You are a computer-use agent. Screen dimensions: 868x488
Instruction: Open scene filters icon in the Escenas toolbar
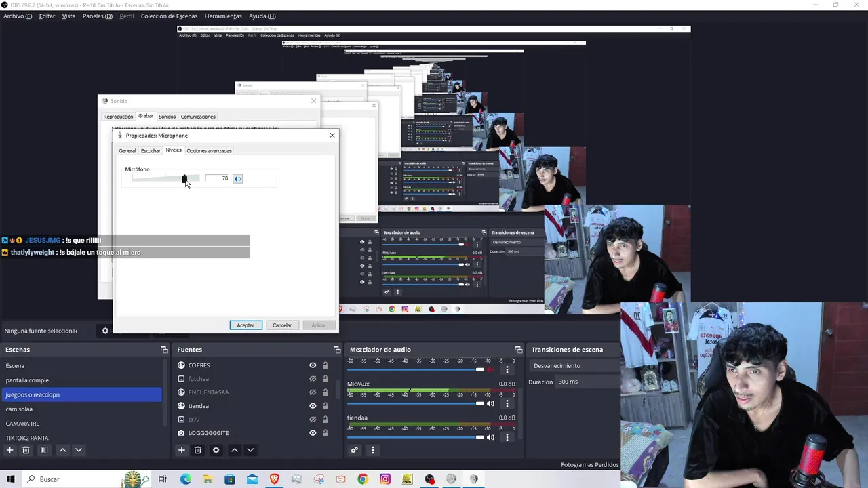pyautogui.click(x=44, y=450)
